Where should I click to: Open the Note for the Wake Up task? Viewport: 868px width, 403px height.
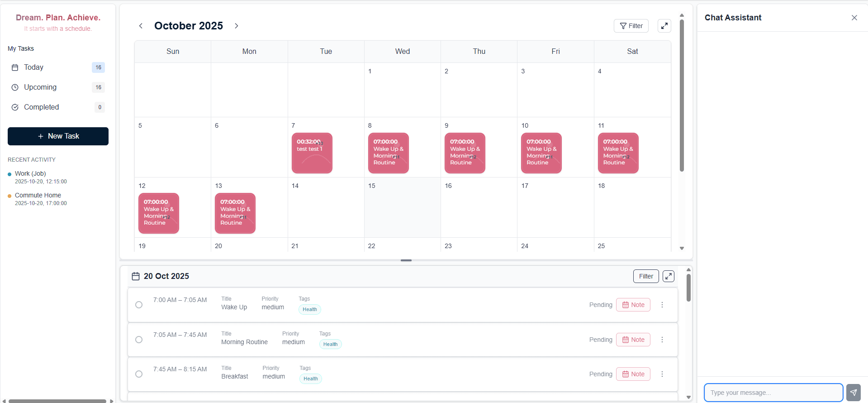point(633,305)
